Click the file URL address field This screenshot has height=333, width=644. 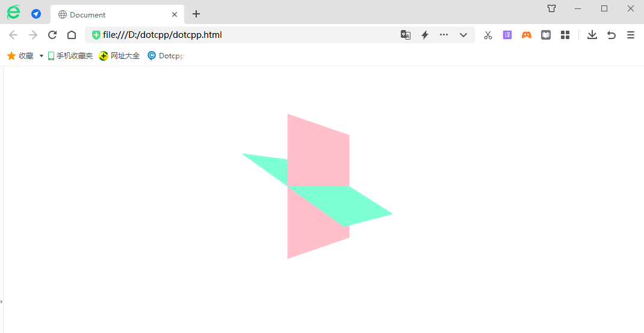(x=241, y=35)
